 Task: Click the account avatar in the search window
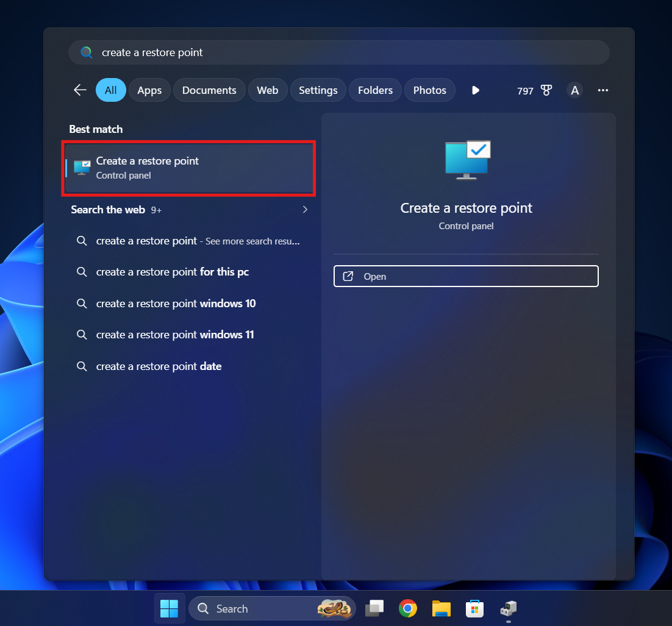[574, 90]
